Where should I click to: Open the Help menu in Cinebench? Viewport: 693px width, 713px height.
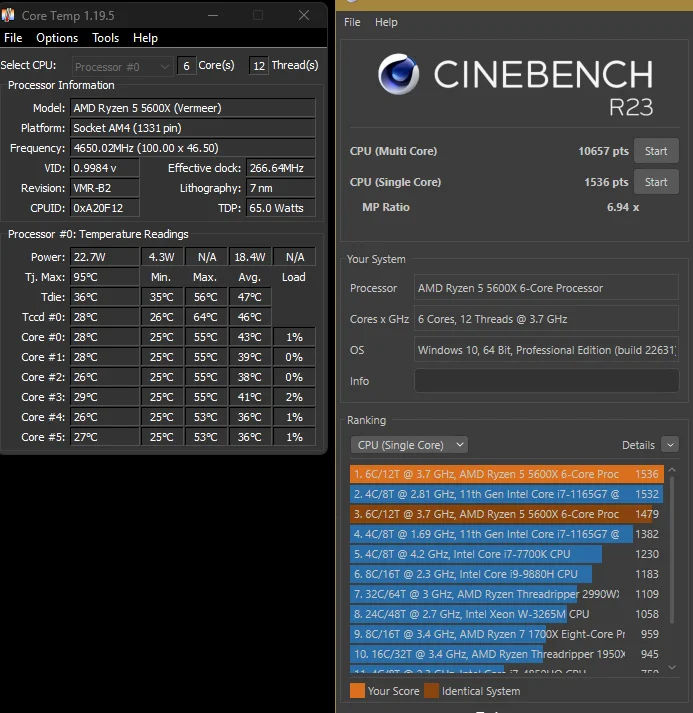386,22
